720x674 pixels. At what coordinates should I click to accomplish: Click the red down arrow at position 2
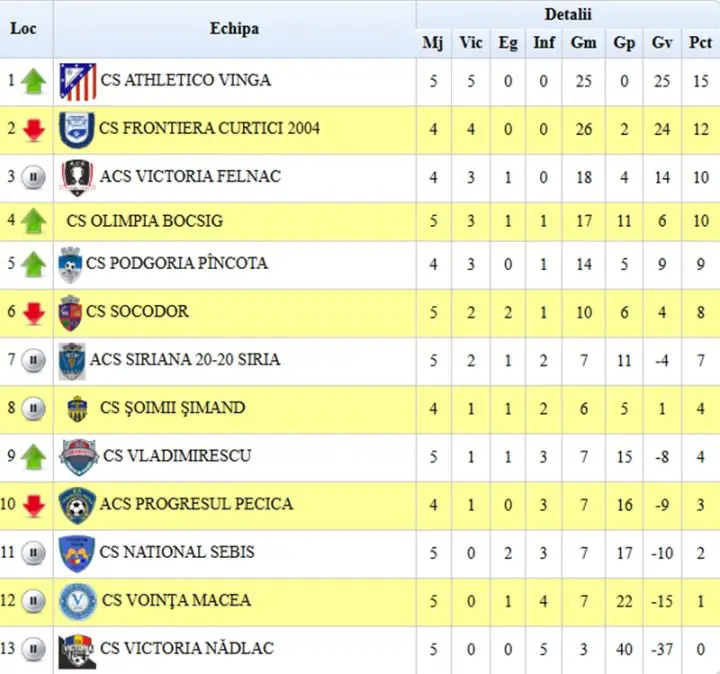[x=34, y=130]
